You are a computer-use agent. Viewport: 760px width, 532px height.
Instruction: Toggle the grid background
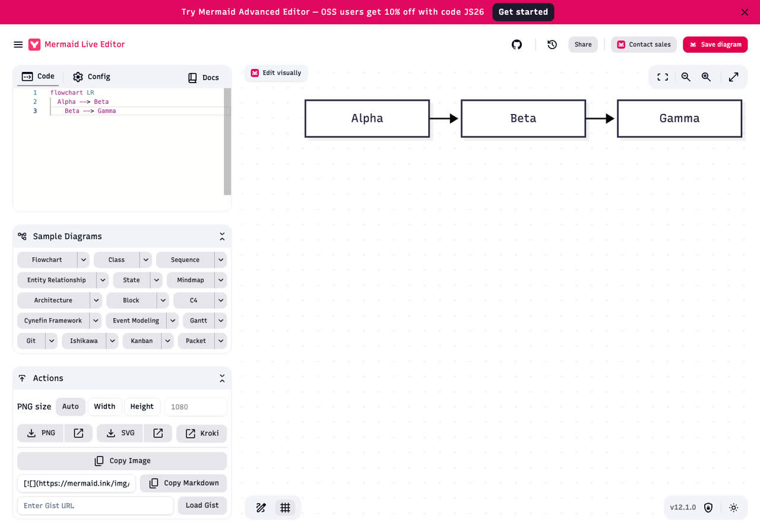tap(286, 508)
